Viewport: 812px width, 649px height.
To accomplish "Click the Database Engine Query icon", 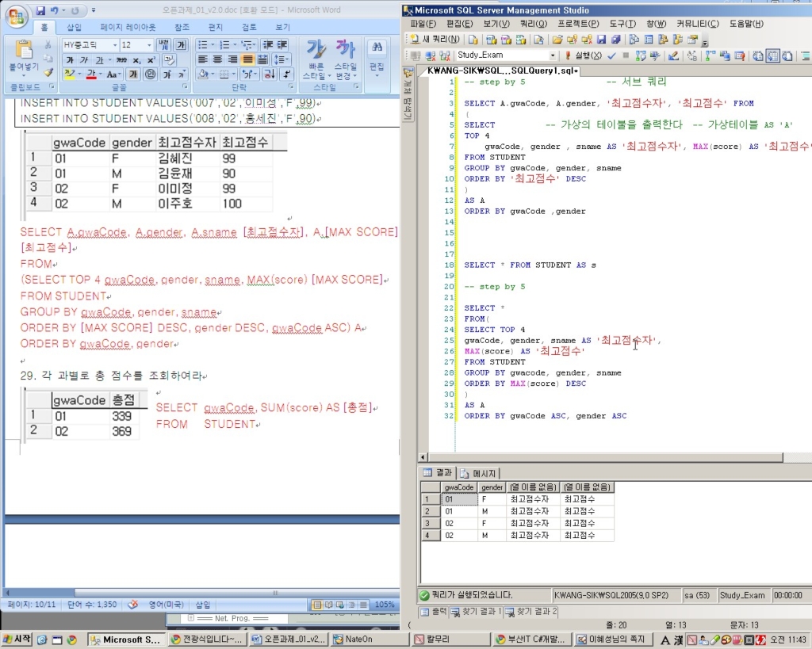I will [473, 40].
